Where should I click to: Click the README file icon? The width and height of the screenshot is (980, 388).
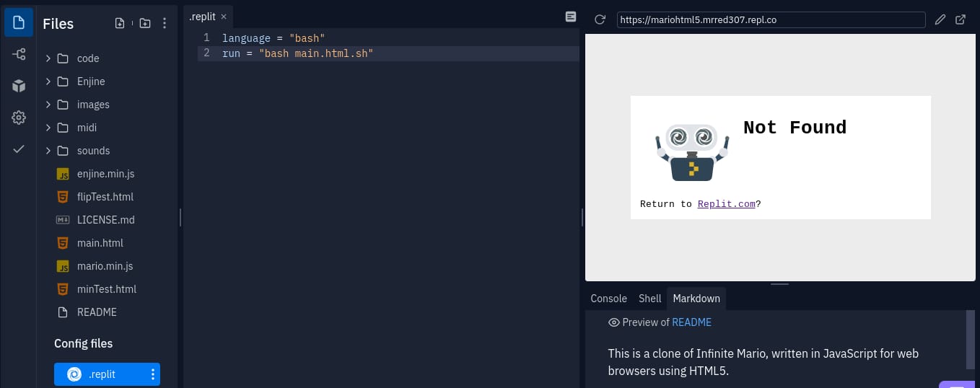[63, 312]
